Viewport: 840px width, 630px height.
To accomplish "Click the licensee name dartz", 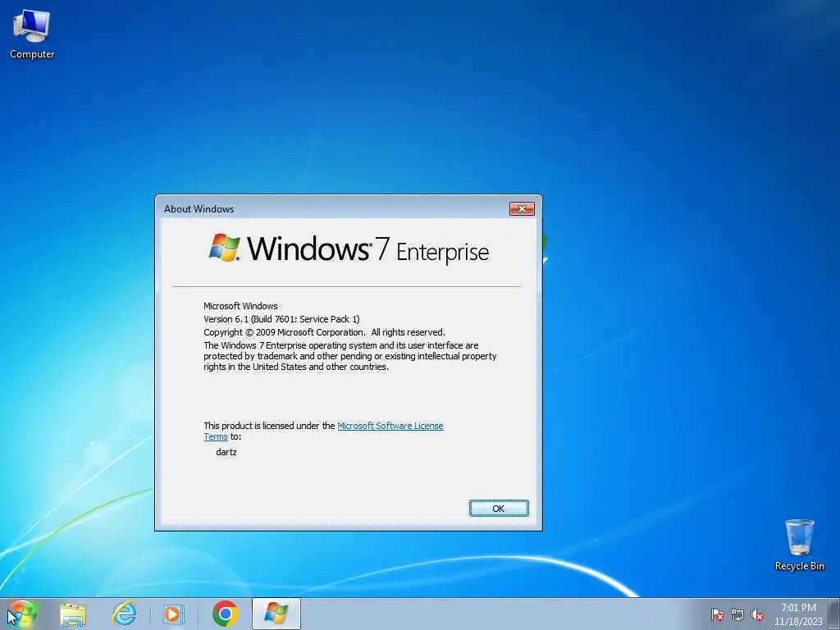I will (226, 452).
